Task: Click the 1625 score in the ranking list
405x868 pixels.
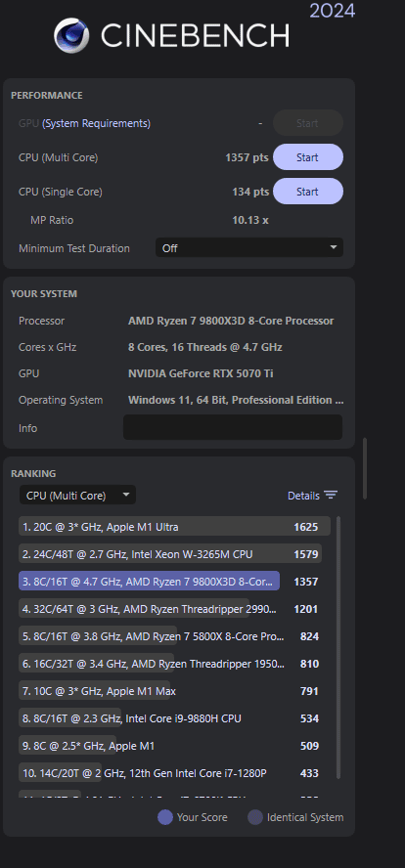Action: (x=306, y=527)
